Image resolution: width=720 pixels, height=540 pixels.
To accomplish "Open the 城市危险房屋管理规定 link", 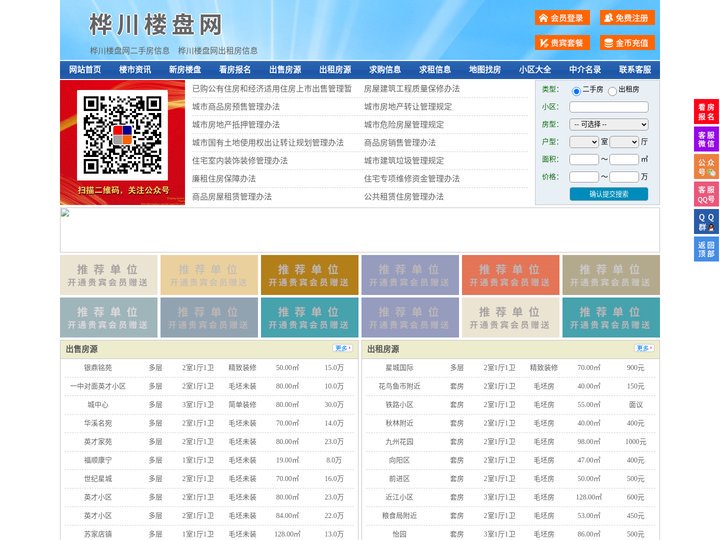I will pos(404,125).
